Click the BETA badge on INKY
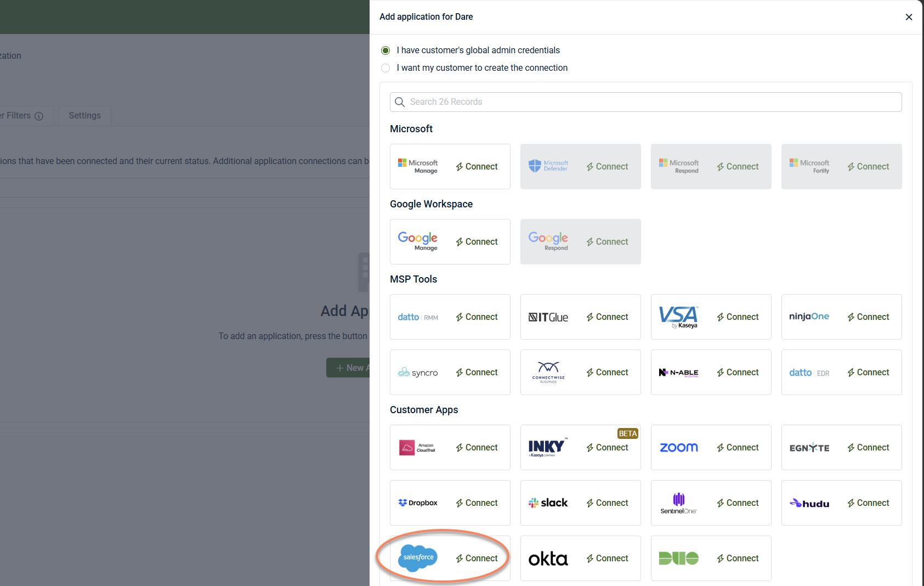The height and width of the screenshot is (586, 924). pos(628,433)
